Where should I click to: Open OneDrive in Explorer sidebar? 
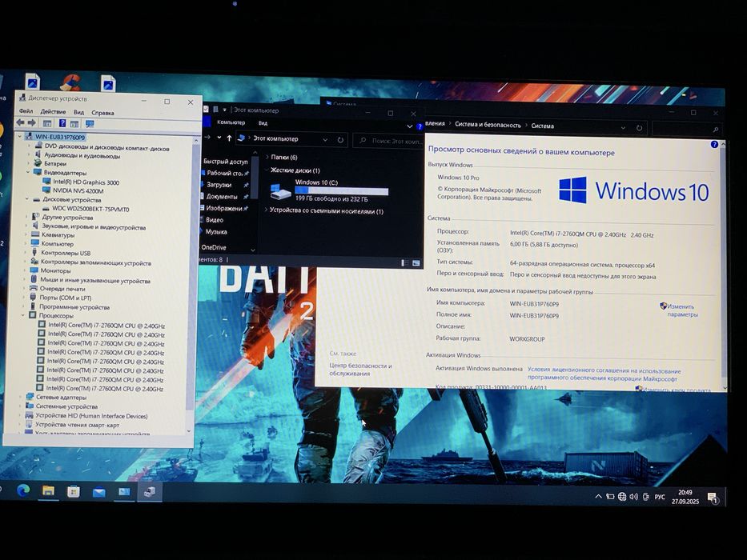[x=214, y=247]
